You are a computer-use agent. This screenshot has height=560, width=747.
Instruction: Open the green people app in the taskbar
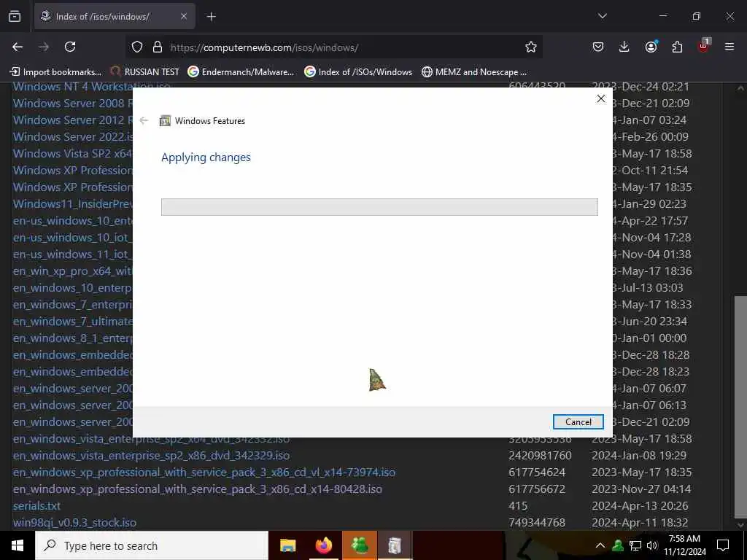(x=359, y=545)
